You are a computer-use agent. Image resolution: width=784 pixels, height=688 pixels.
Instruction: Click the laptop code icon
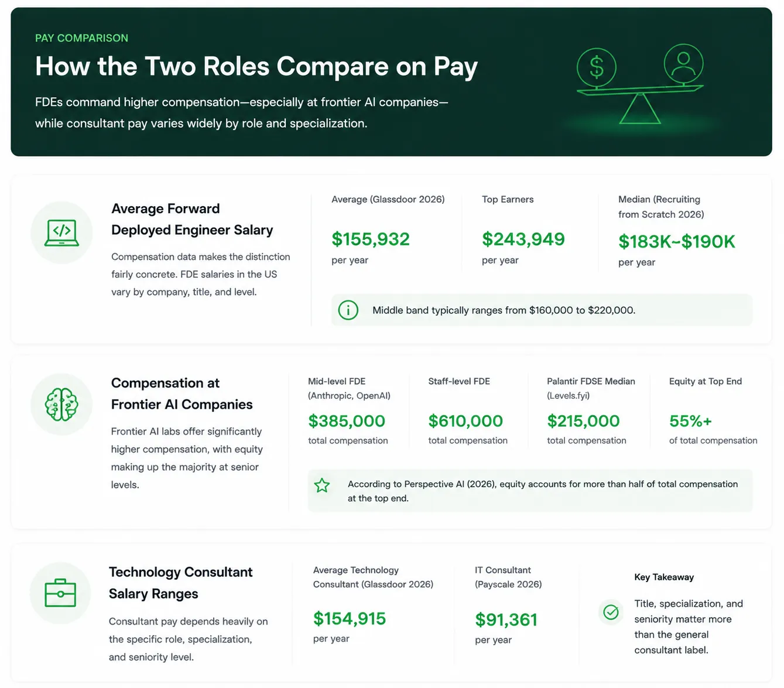[61, 233]
